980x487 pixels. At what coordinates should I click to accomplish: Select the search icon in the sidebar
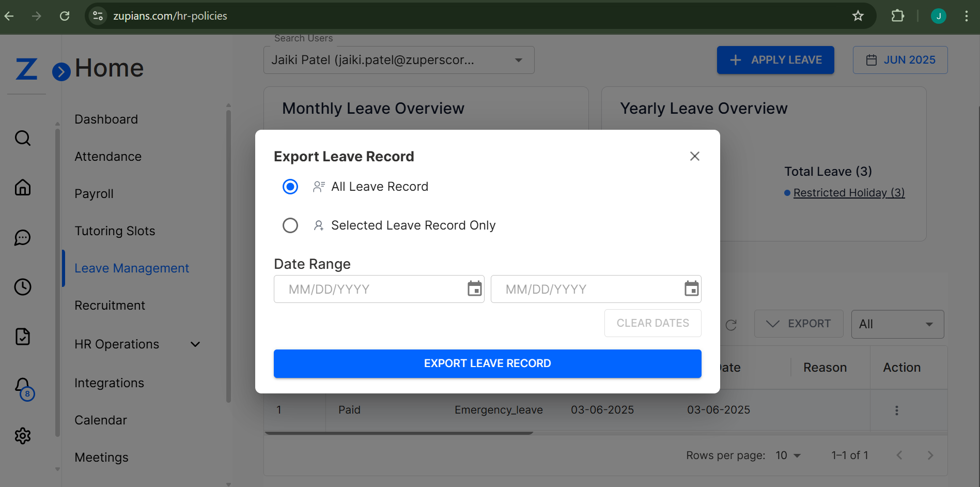[23, 138]
